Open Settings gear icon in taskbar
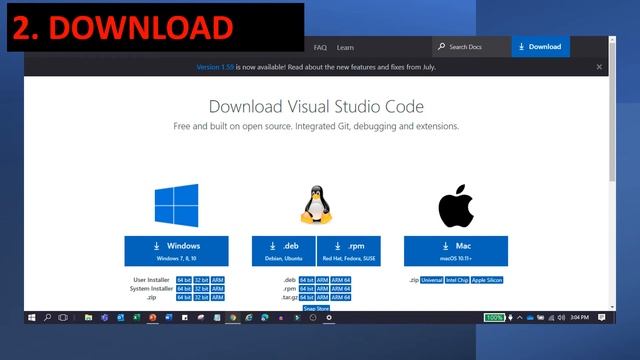 click(x=329, y=318)
